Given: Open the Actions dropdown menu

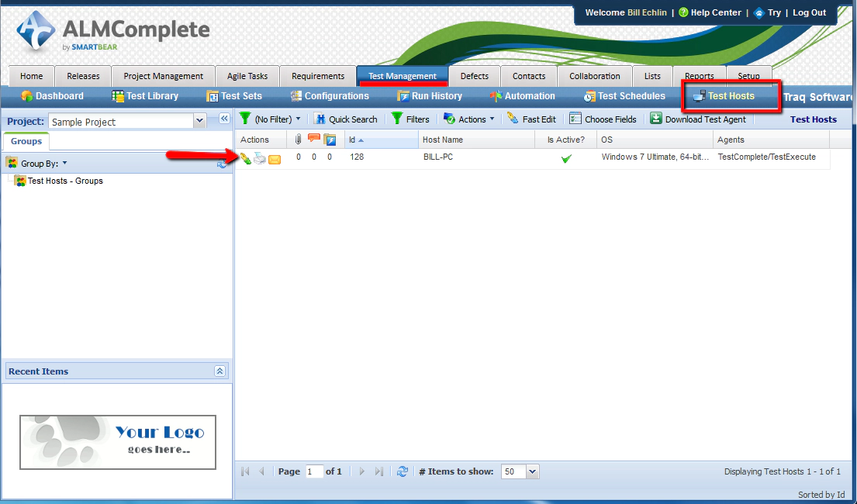Looking at the screenshot, I should tap(469, 119).
